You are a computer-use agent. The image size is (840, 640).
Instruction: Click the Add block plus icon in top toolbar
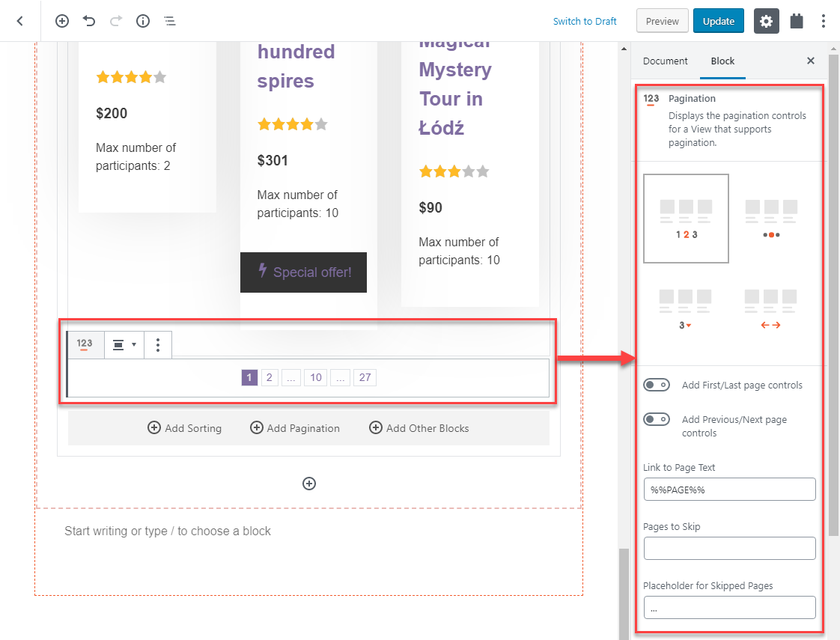[62, 21]
